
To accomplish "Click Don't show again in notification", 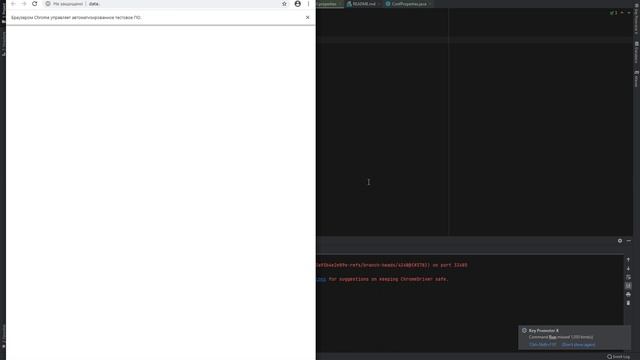I will point(578,344).
